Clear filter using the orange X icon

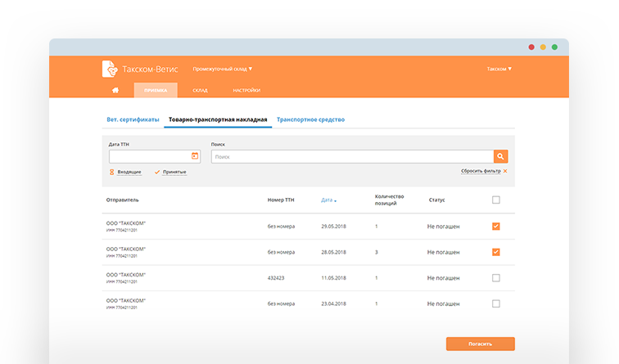coord(505,171)
